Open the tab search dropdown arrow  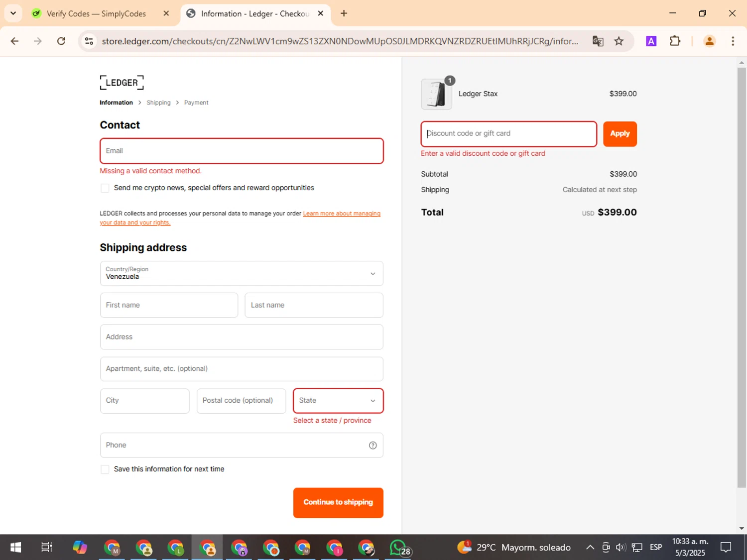pyautogui.click(x=13, y=13)
